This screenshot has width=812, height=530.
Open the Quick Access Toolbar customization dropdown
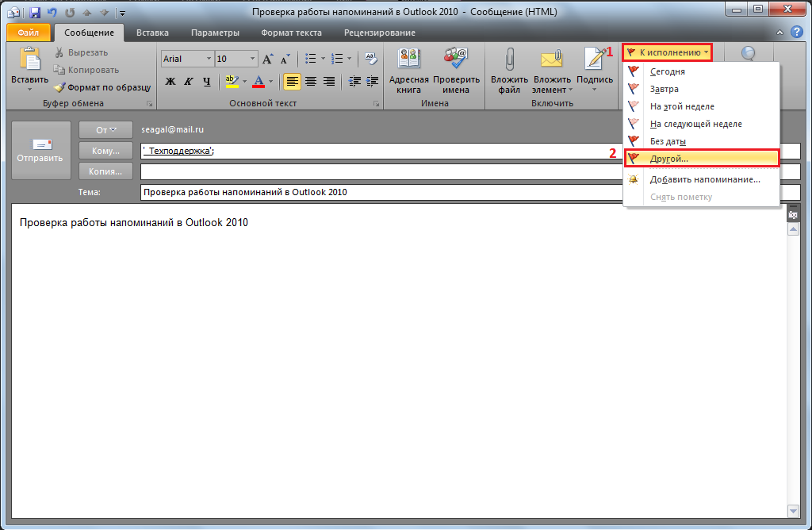pos(122,13)
